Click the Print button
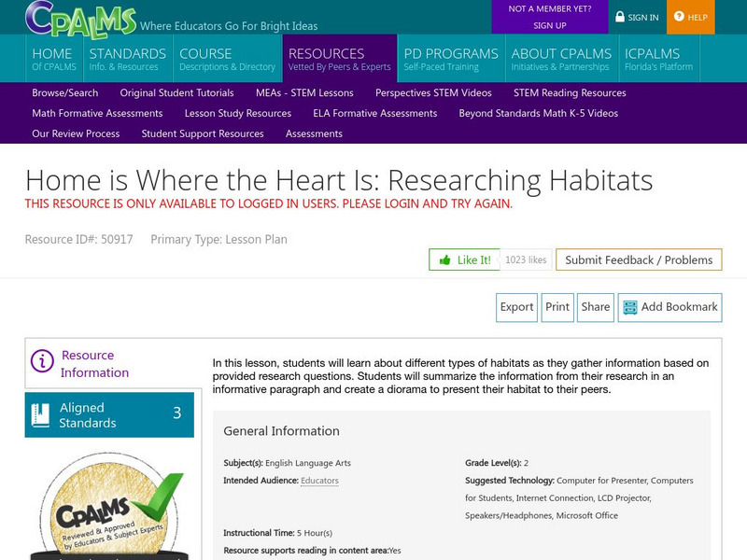The image size is (747, 560). click(557, 307)
